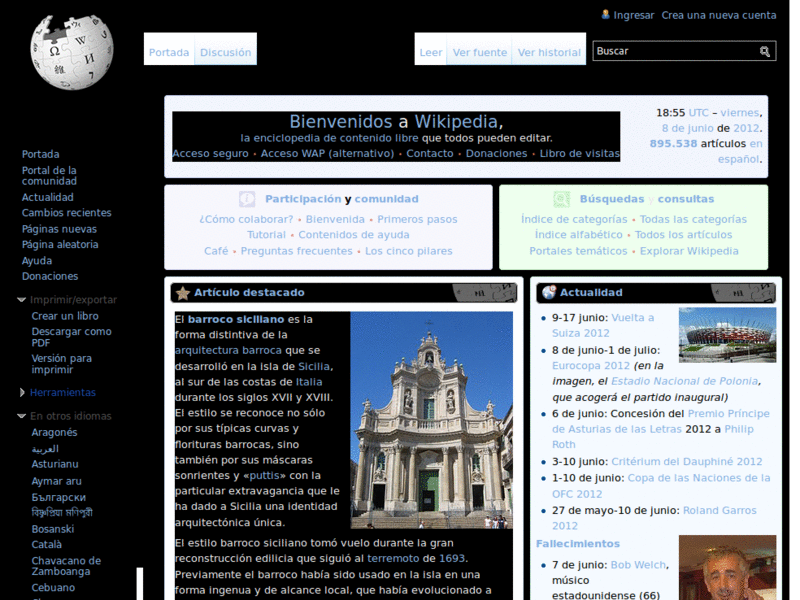The height and width of the screenshot is (600, 800).
Task: Open the baroque church photo thumbnail
Action: click(x=432, y=420)
